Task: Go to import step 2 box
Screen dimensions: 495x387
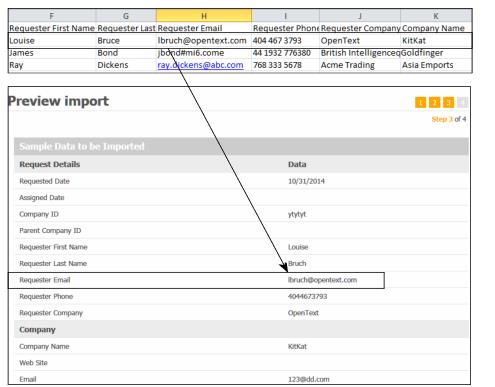Action: [x=434, y=102]
